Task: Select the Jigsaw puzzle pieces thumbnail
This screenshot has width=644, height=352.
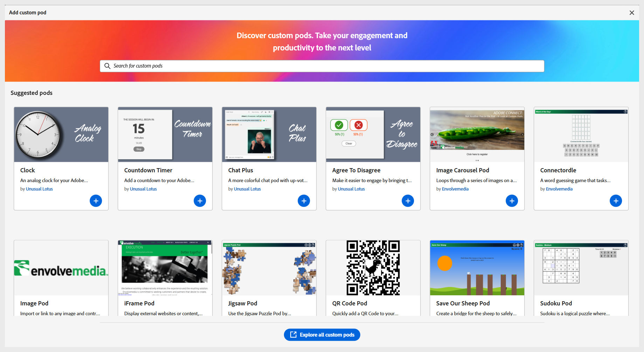Action: tap(269, 268)
